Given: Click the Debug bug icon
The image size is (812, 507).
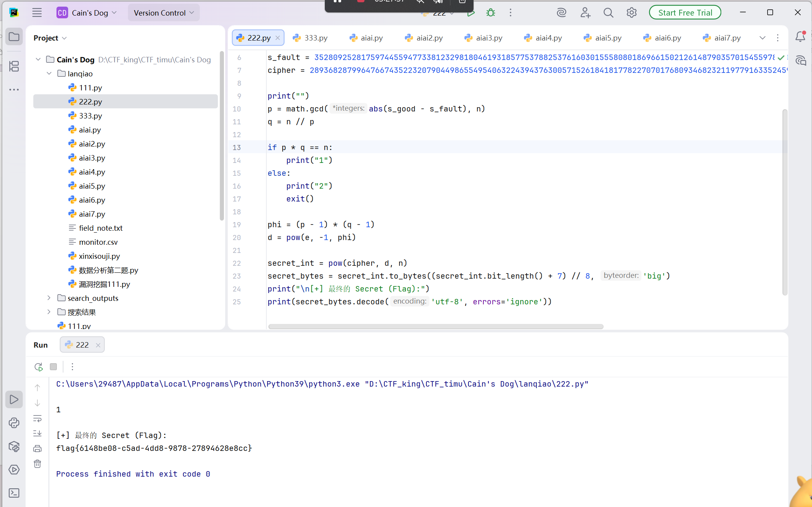Looking at the screenshot, I should pos(491,13).
